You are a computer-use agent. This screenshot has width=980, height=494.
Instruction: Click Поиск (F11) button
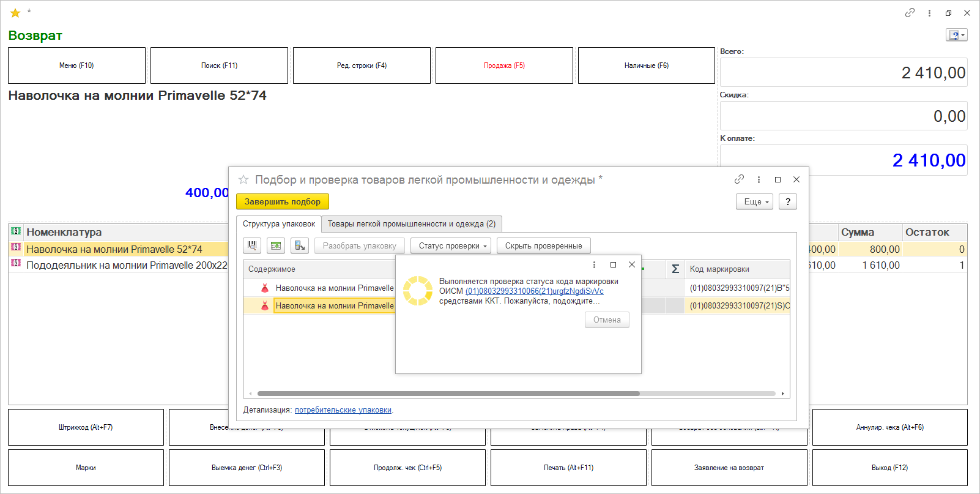(x=219, y=65)
